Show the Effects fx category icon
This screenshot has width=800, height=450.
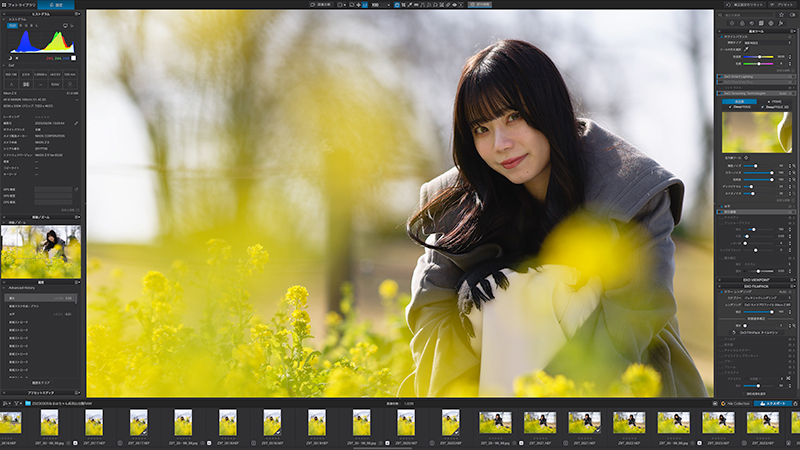click(x=781, y=23)
